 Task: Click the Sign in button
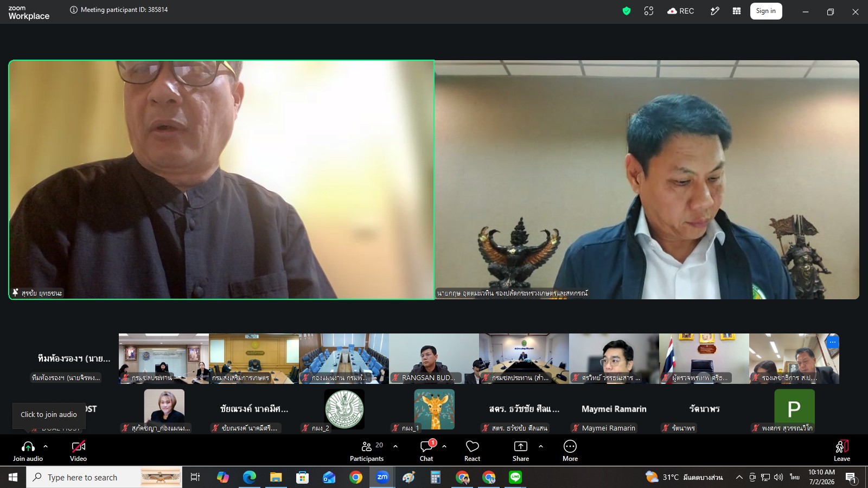click(766, 11)
